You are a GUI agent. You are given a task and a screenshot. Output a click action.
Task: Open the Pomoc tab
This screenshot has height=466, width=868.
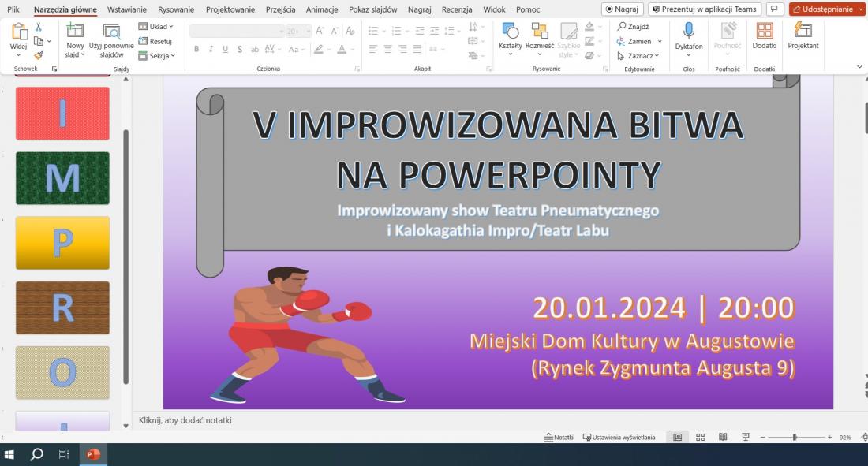[x=528, y=9]
